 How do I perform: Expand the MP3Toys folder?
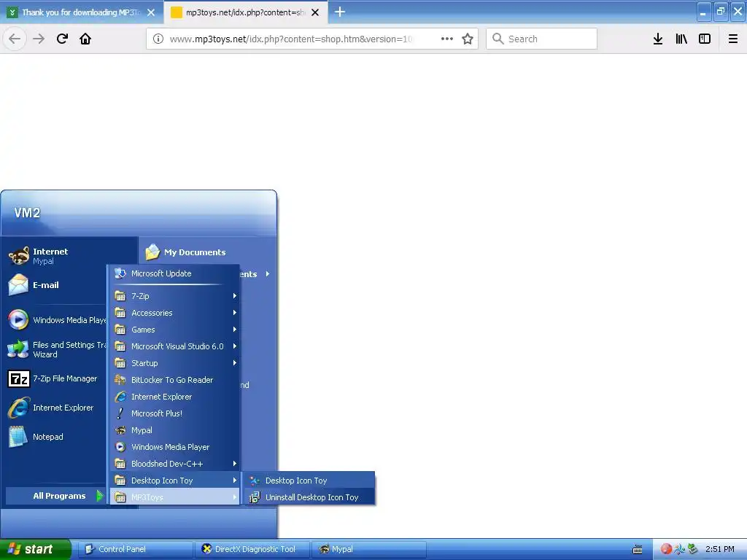click(174, 497)
